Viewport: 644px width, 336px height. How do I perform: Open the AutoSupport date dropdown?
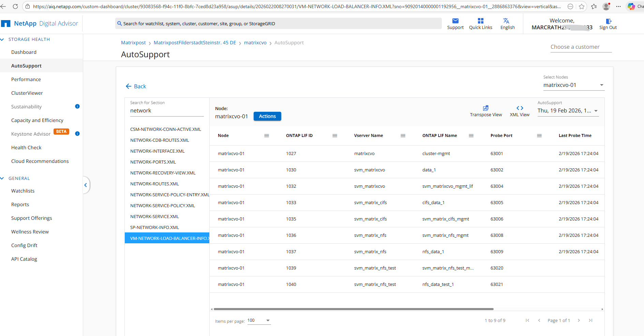[596, 111]
